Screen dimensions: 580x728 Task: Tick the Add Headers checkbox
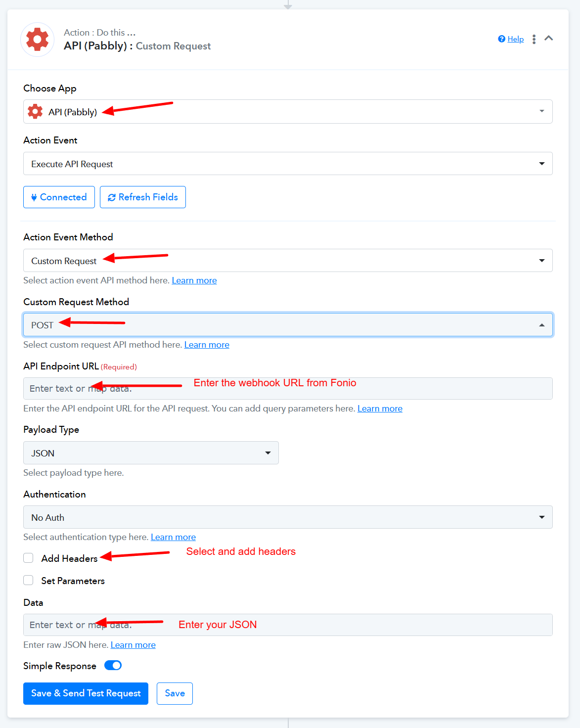coord(29,558)
